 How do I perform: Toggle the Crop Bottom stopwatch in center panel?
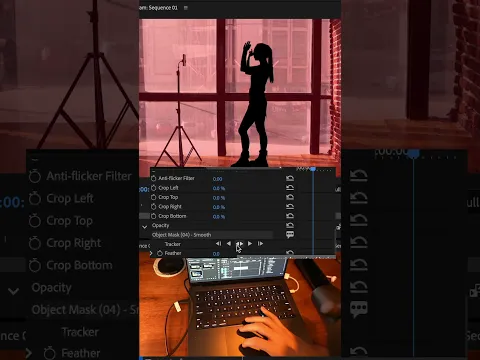(x=153, y=216)
